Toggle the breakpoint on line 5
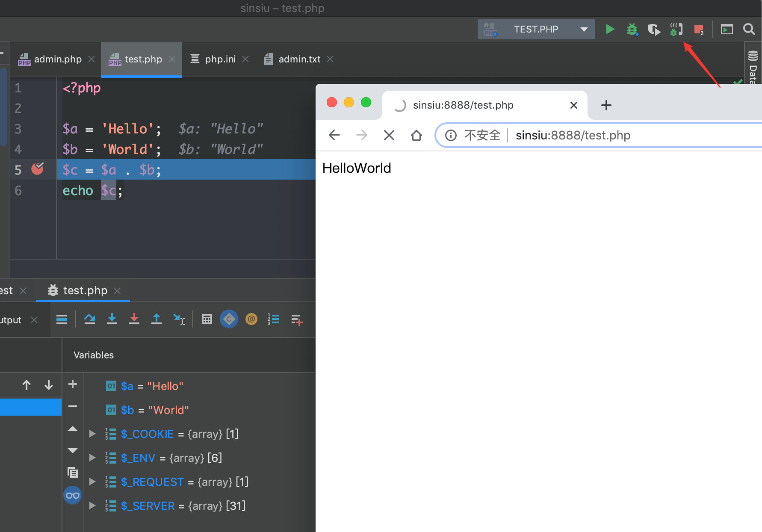The width and height of the screenshot is (762, 532). pos(38,169)
